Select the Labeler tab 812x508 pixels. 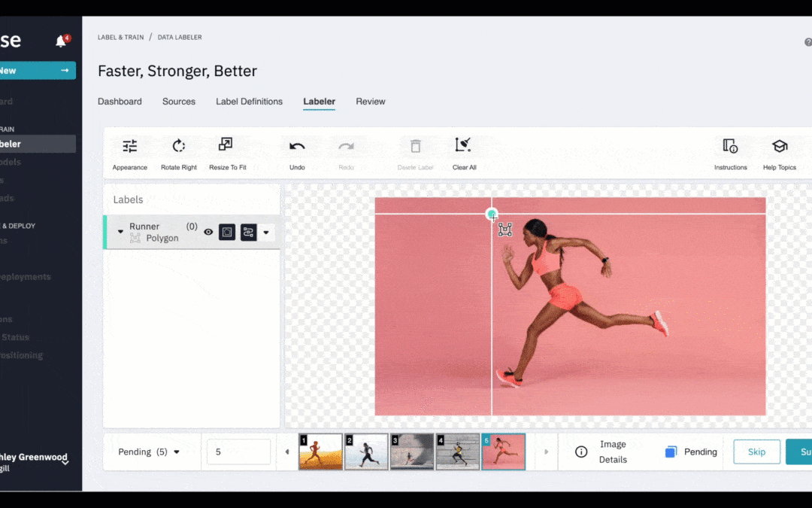coord(319,102)
